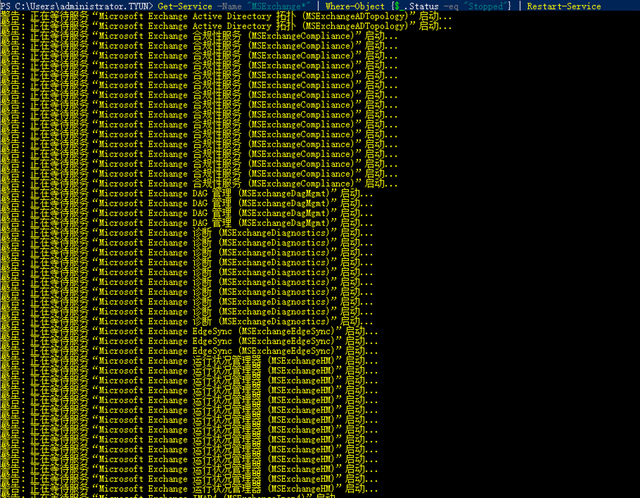The height and width of the screenshot is (498, 640).
Task: Click the -eq operator in the command
Action: (x=451, y=6)
